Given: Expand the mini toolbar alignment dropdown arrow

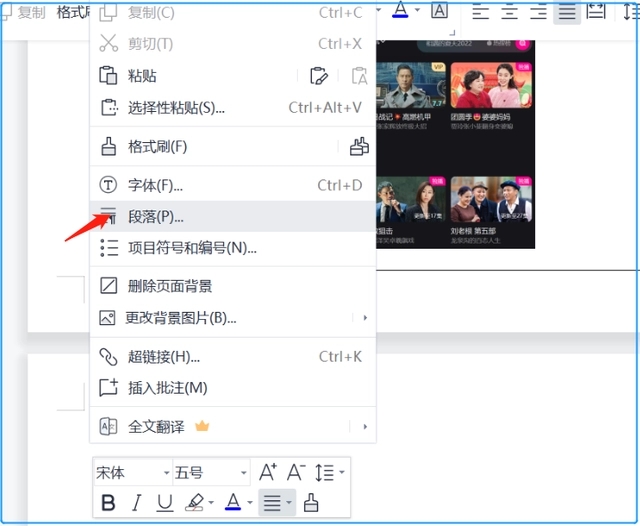Looking at the screenshot, I should click(x=289, y=503).
